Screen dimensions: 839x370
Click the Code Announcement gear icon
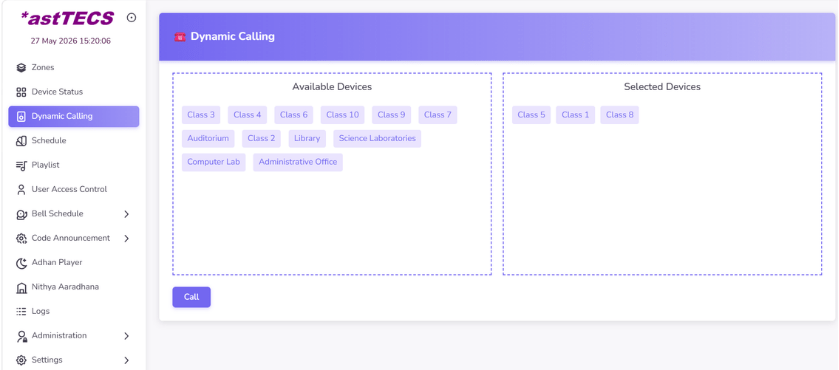click(x=21, y=238)
